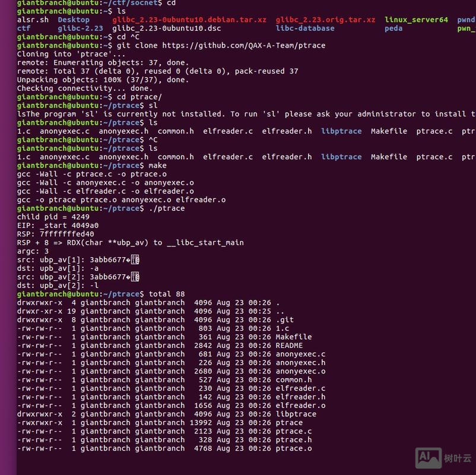Image resolution: width=476 pixels, height=475 pixels.
Task: Click the linux_server64 executable name
Action: (x=417, y=18)
